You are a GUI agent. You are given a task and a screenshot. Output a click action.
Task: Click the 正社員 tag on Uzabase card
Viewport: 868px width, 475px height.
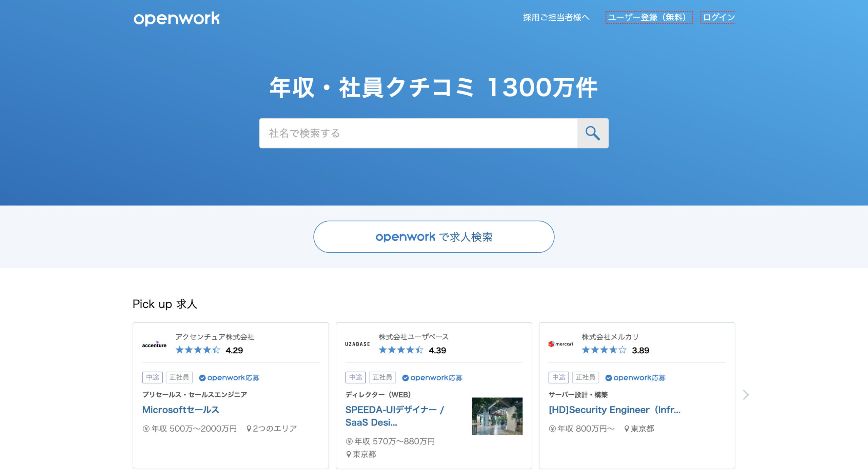coord(382,377)
